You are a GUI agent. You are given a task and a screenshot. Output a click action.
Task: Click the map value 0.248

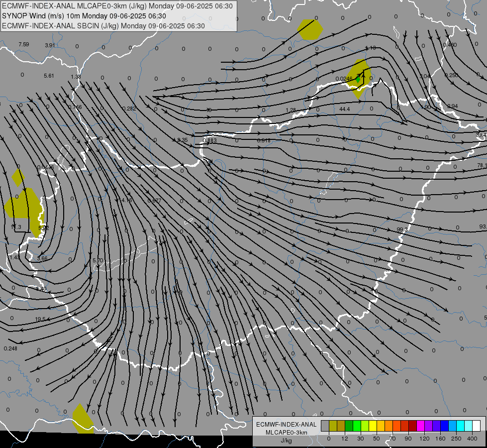click(10, 349)
